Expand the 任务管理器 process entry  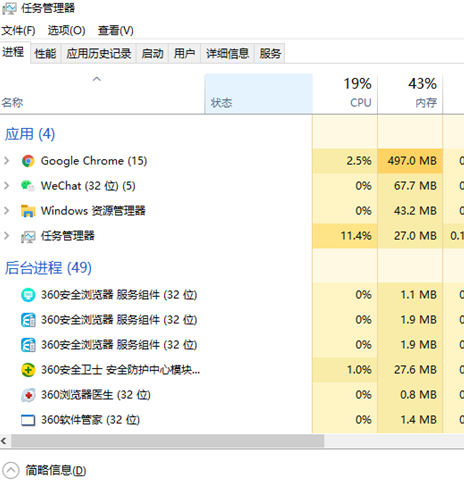point(6,236)
